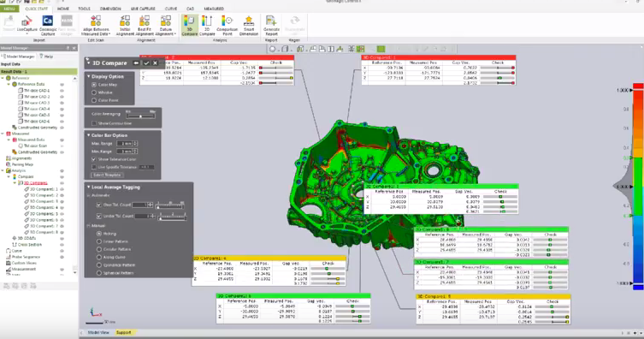Start Initial Alignment tool
Viewport: 644px width, 339px height.
coord(125,26)
